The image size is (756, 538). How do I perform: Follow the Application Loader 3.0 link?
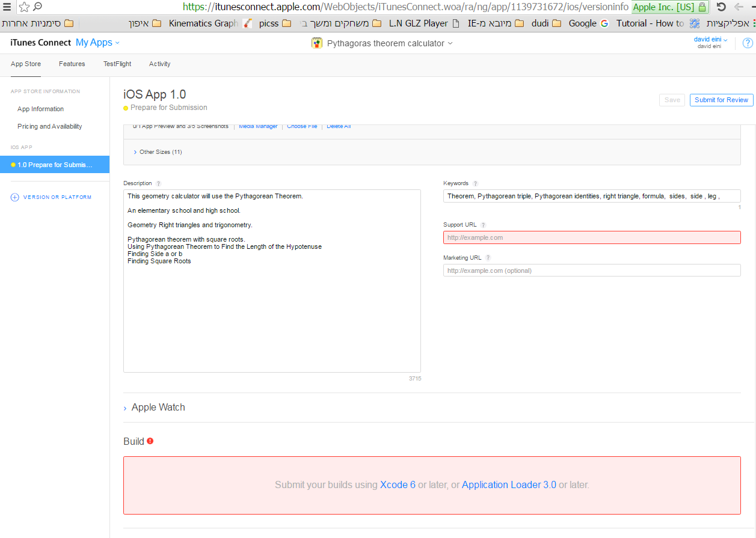click(x=509, y=485)
